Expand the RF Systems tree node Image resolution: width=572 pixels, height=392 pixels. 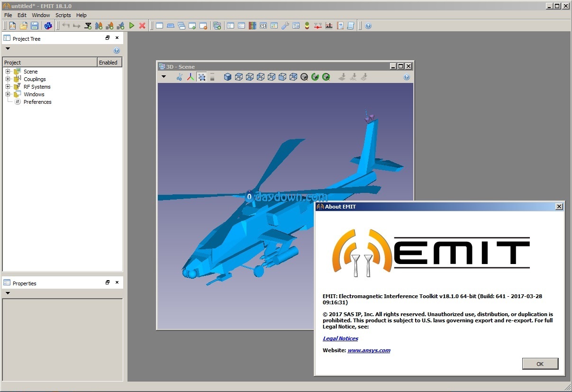tap(8, 87)
